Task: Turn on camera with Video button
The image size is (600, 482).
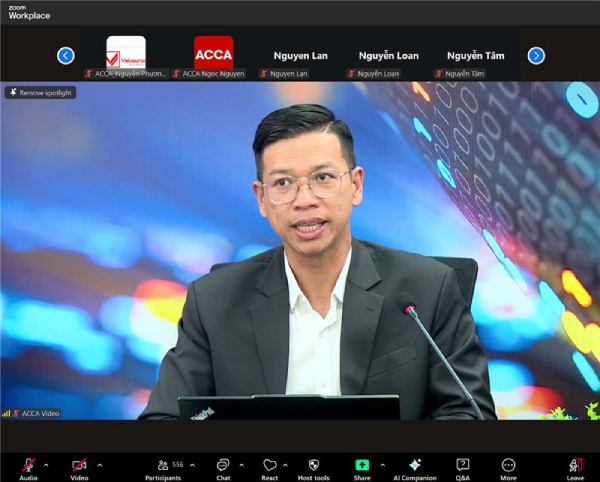Action: tap(79, 466)
